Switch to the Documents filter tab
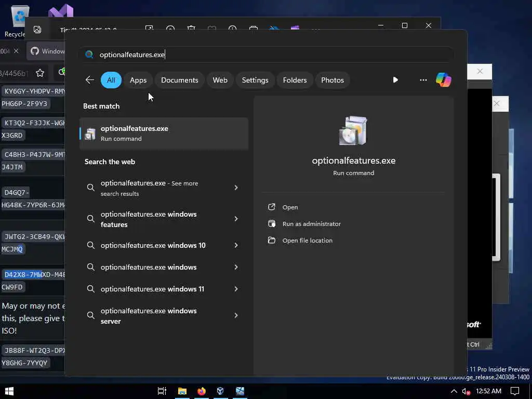Image resolution: width=532 pixels, height=399 pixels. coord(179,80)
